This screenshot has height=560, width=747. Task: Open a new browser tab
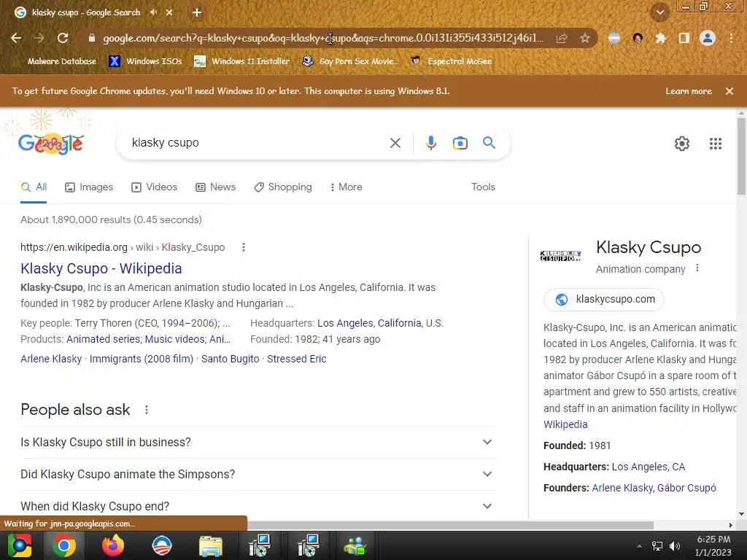(x=197, y=12)
